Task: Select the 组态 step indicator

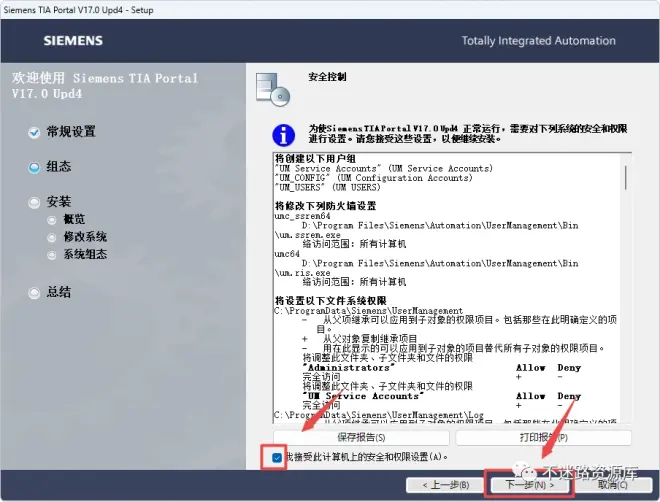Action: [34, 167]
